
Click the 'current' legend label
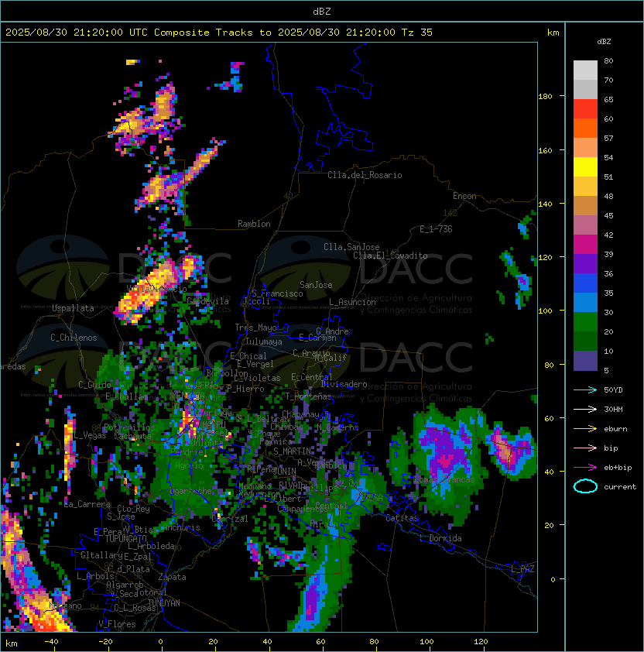pos(620,487)
